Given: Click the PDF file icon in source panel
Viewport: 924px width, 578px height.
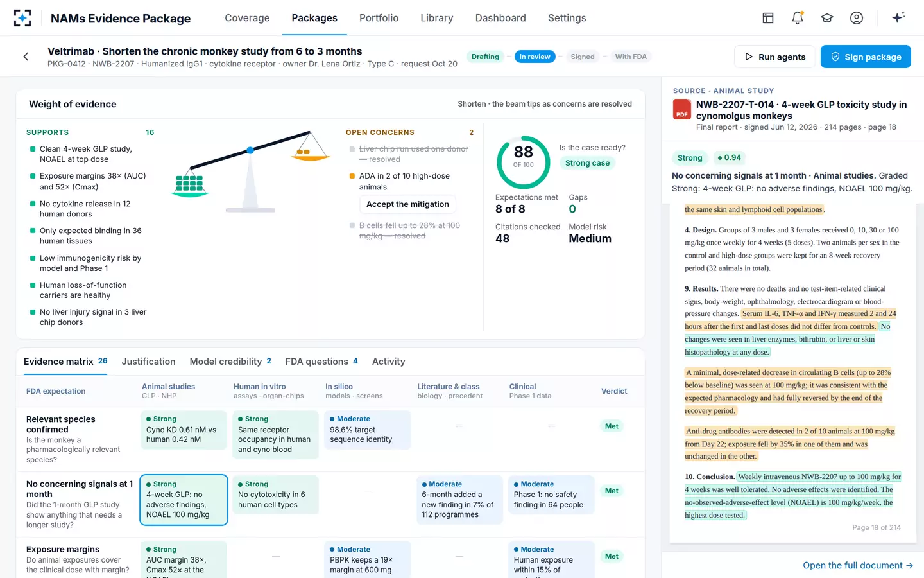Looking at the screenshot, I should coord(681,109).
